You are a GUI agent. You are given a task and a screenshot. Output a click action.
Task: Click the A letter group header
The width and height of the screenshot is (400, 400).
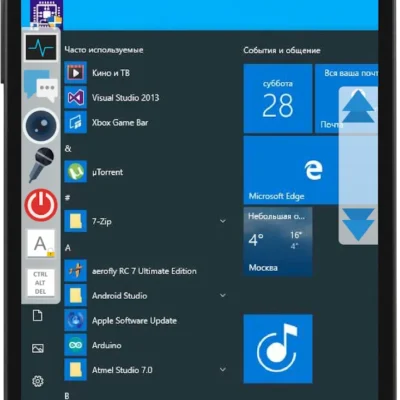(68, 248)
